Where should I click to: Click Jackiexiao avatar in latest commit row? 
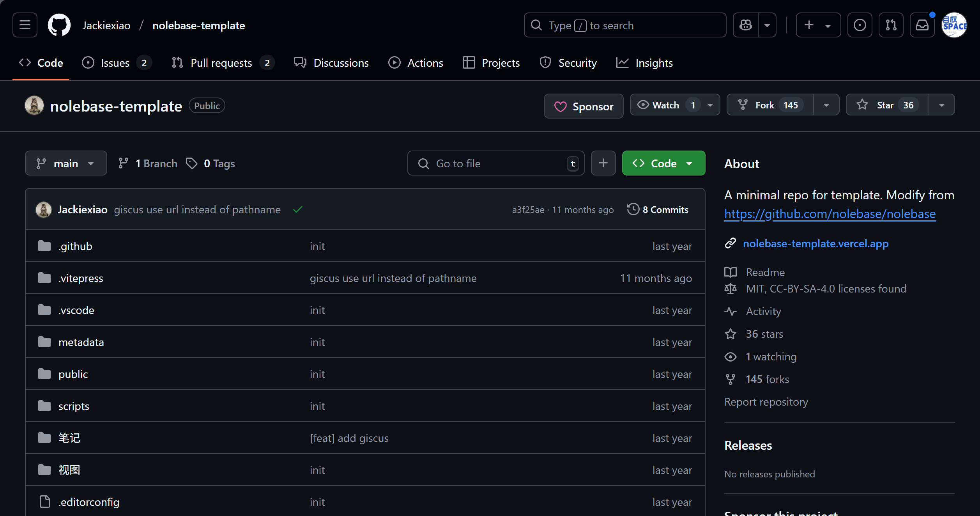point(44,210)
